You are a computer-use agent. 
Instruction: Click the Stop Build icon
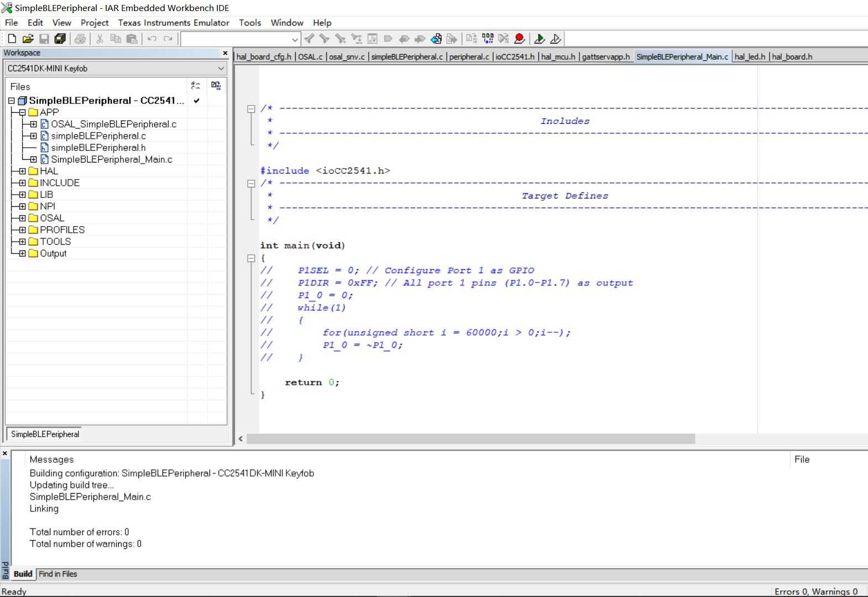504,39
